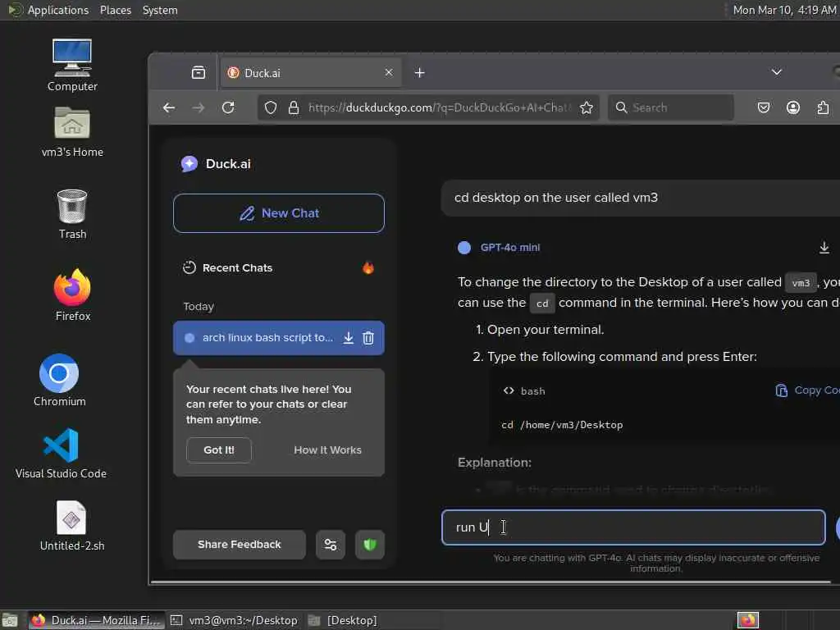The height and width of the screenshot is (630, 840).
Task: Go back with the browser back arrow
Action: [x=169, y=107]
